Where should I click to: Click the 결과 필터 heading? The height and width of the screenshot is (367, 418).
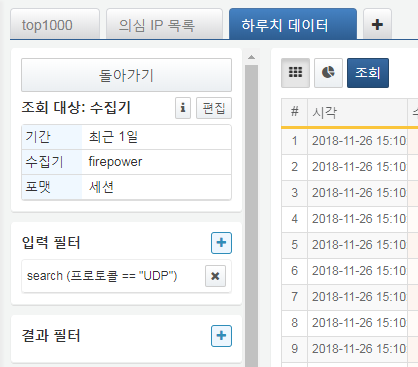(51, 335)
